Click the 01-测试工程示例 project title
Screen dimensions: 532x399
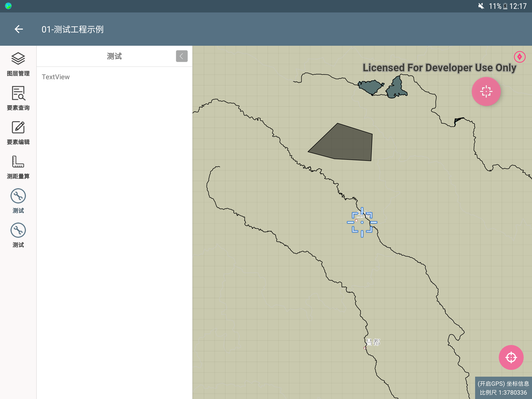72,29
